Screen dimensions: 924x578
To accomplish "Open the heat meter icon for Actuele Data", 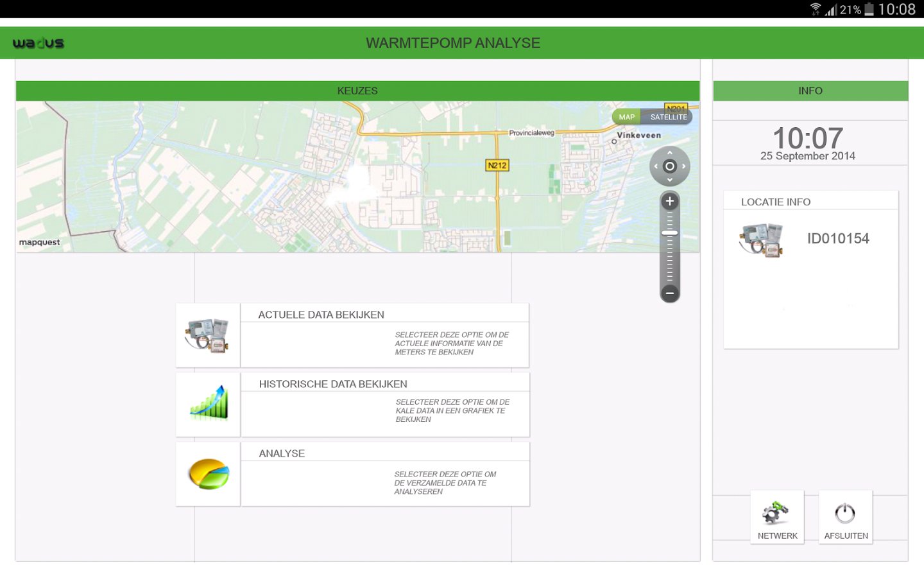I will point(208,335).
